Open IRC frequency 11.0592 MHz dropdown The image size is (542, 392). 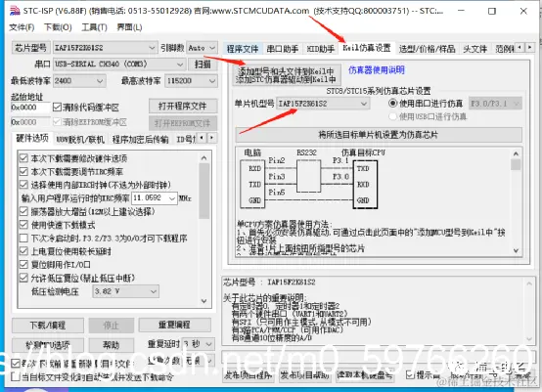(155, 197)
